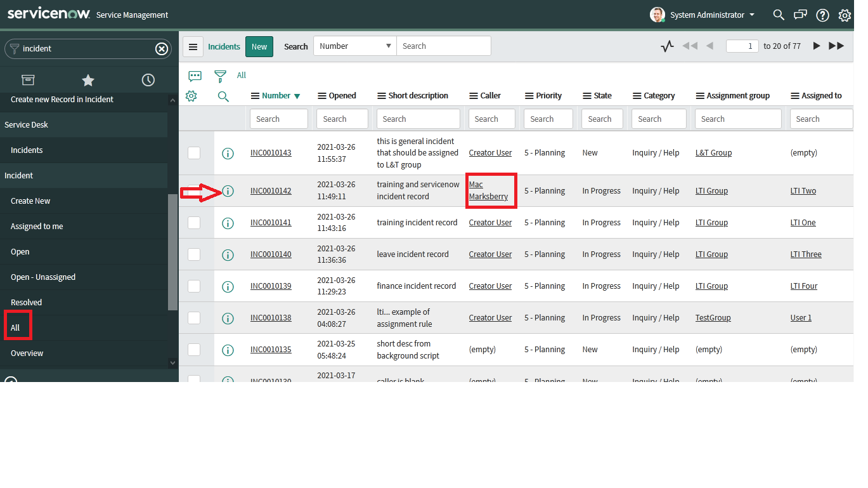Preview record INC0010142 info icon
This screenshot has height=488, width=868.
coord(228,191)
